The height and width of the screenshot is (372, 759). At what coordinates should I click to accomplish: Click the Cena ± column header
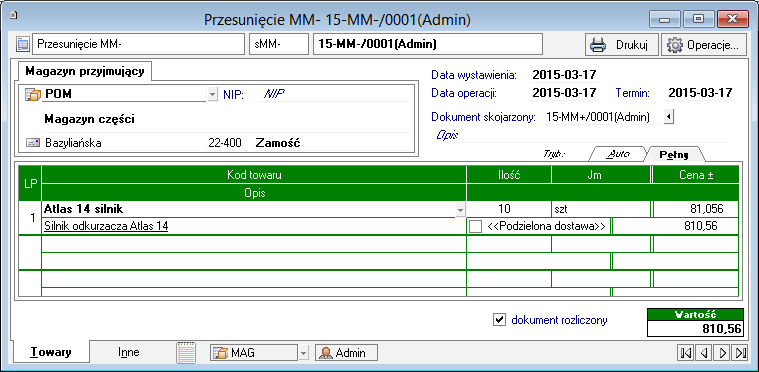(x=696, y=175)
